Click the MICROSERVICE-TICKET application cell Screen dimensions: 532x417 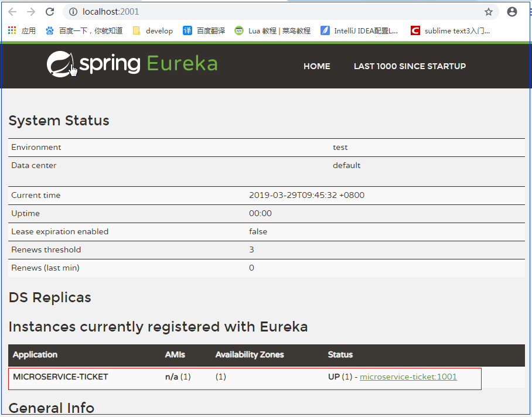pyautogui.click(x=60, y=377)
